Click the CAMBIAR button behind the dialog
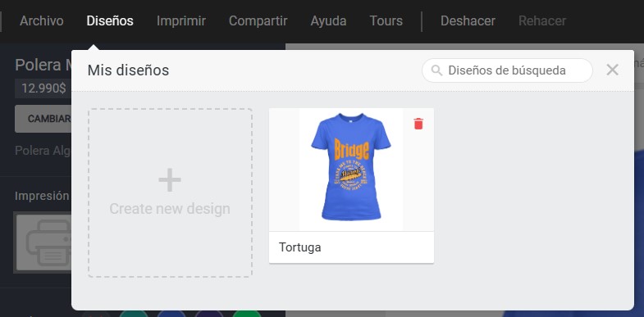The image size is (644, 317). [43, 119]
